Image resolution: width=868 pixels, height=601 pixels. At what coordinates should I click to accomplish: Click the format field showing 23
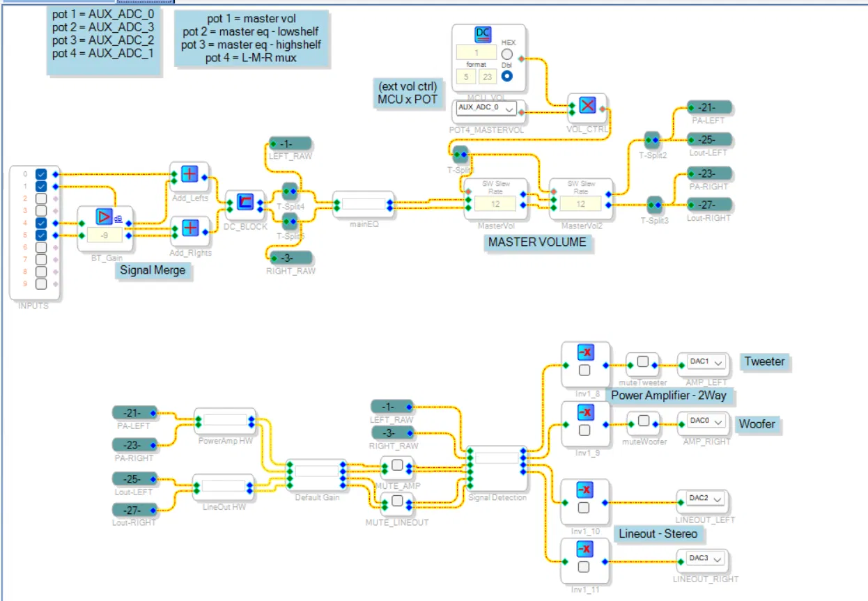click(x=487, y=77)
